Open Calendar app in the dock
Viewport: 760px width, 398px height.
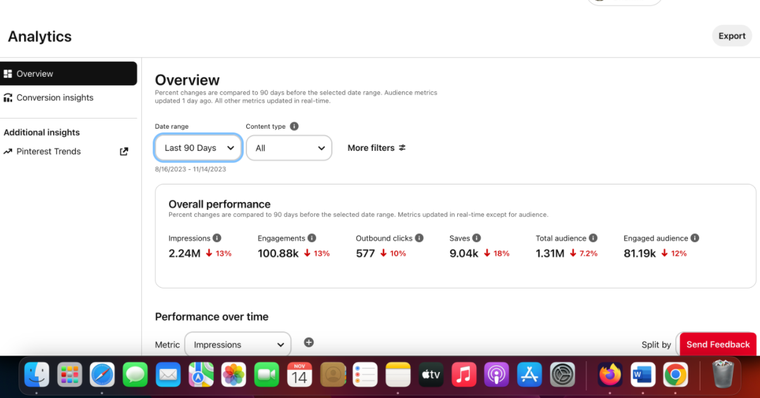pyautogui.click(x=299, y=375)
